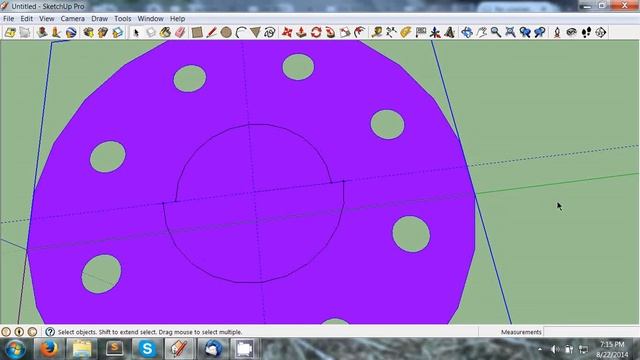Select the Orbit camera tool

467,32
